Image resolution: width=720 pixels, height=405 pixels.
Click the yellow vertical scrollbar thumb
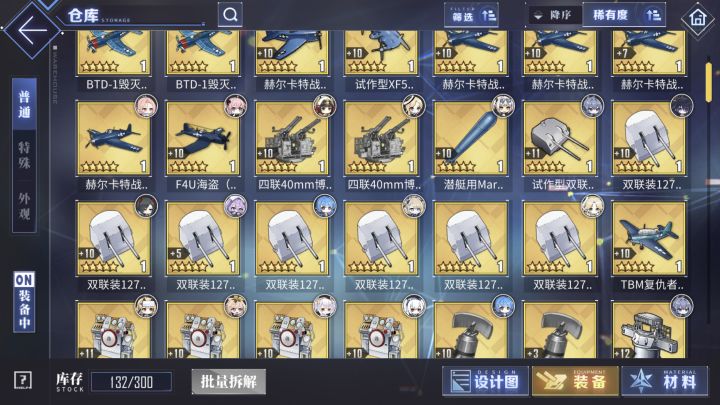coord(709,82)
